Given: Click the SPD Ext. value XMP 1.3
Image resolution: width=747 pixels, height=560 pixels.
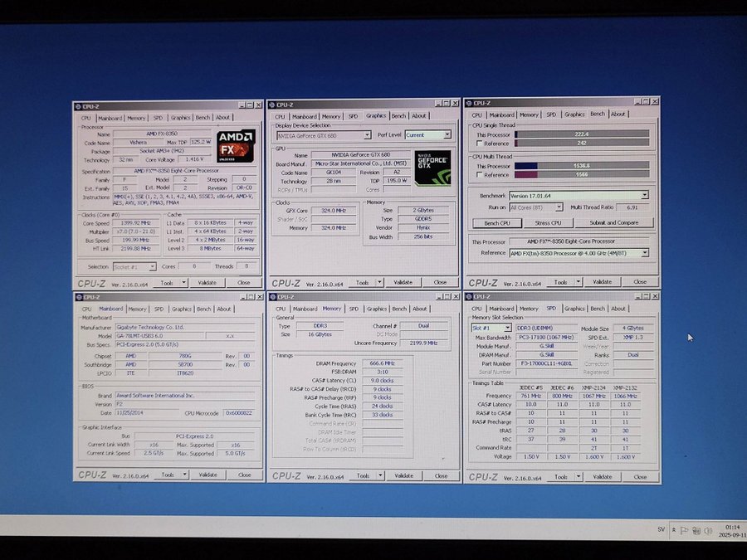Looking at the screenshot, I should pos(632,337).
